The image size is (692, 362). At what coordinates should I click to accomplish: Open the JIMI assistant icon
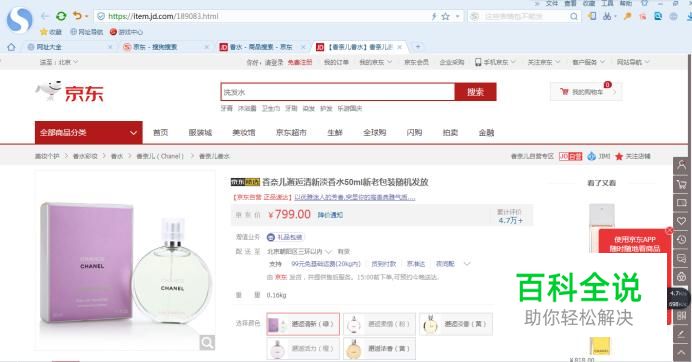coord(592,156)
